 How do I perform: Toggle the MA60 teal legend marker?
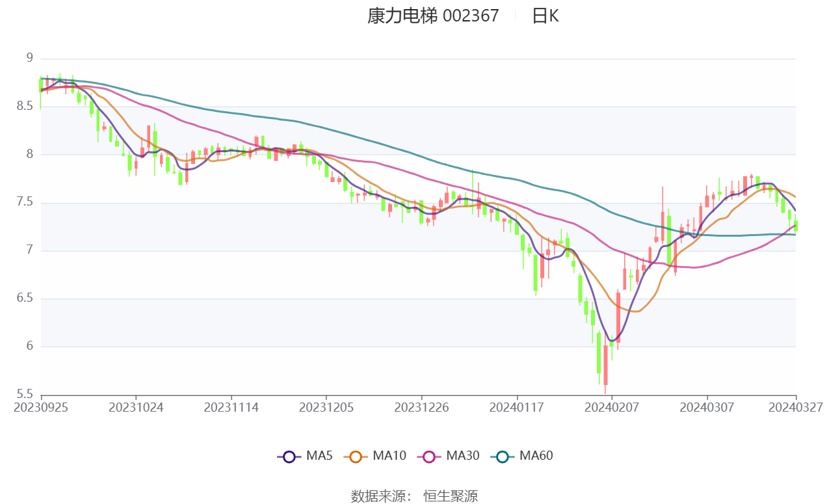(503, 457)
